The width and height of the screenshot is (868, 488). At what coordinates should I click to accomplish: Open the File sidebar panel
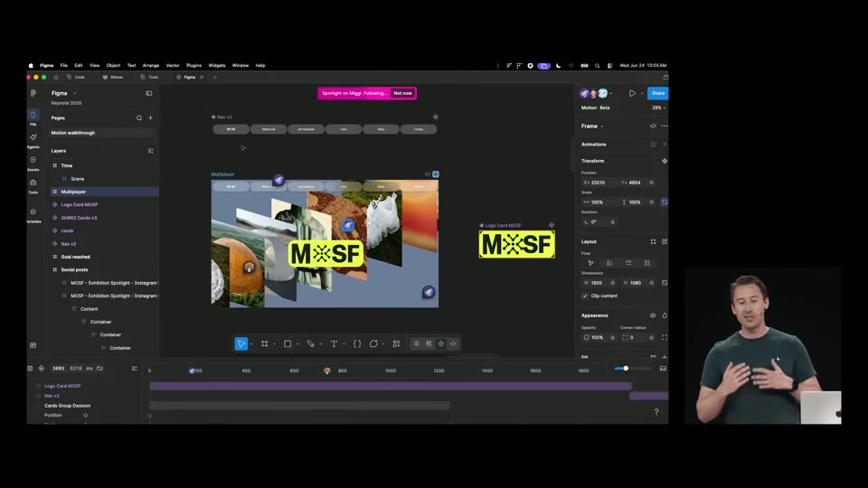(33, 117)
